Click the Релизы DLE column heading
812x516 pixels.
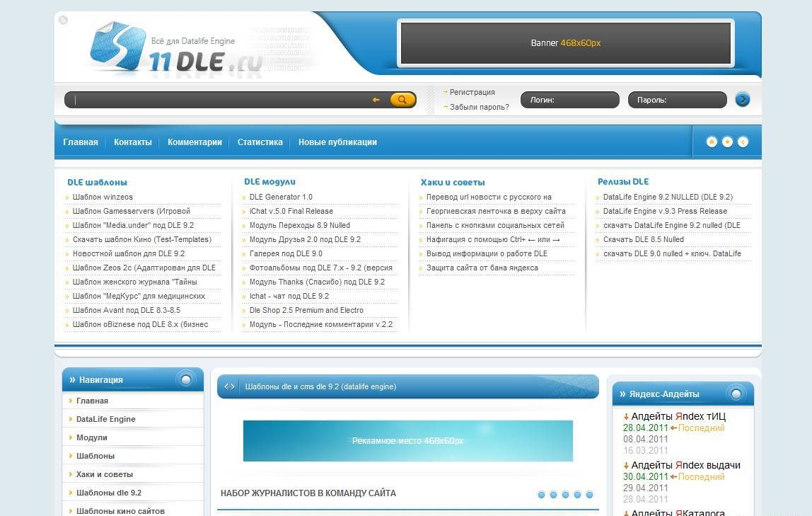(x=623, y=182)
